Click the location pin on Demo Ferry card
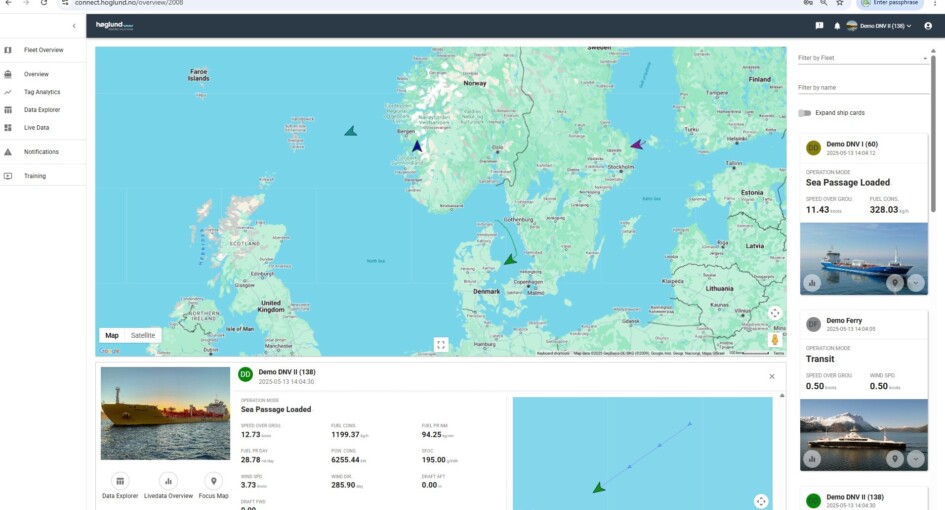 (895, 459)
